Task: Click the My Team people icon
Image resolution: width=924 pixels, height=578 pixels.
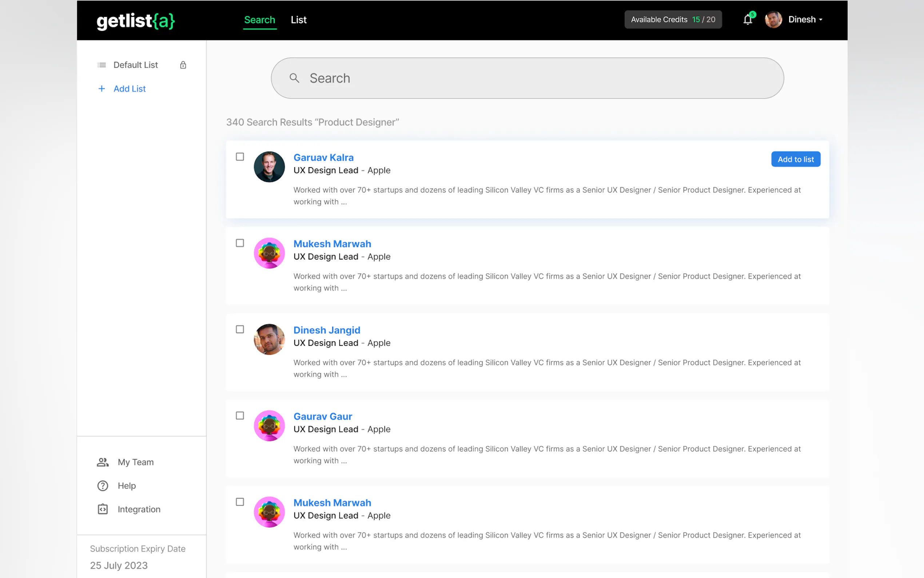Action: (x=102, y=462)
